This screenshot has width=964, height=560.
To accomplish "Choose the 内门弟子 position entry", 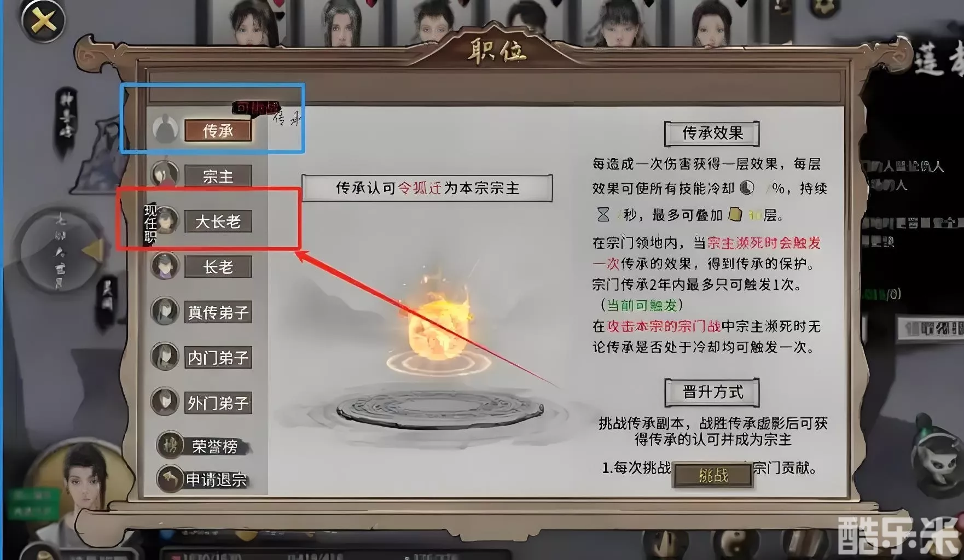I will (x=218, y=358).
